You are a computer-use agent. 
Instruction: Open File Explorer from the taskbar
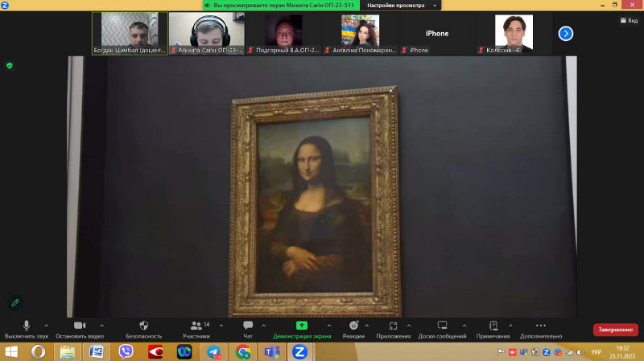click(68, 352)
